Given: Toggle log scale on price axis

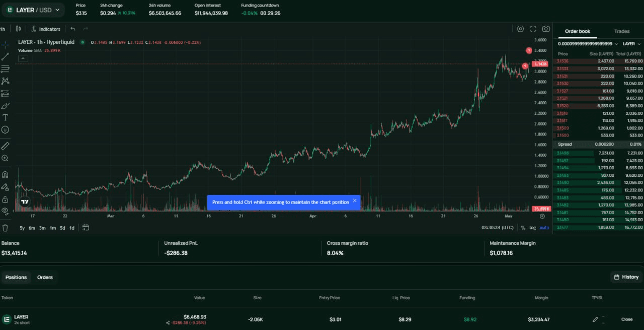Looking at the screenshot, I should coord(533,228).
